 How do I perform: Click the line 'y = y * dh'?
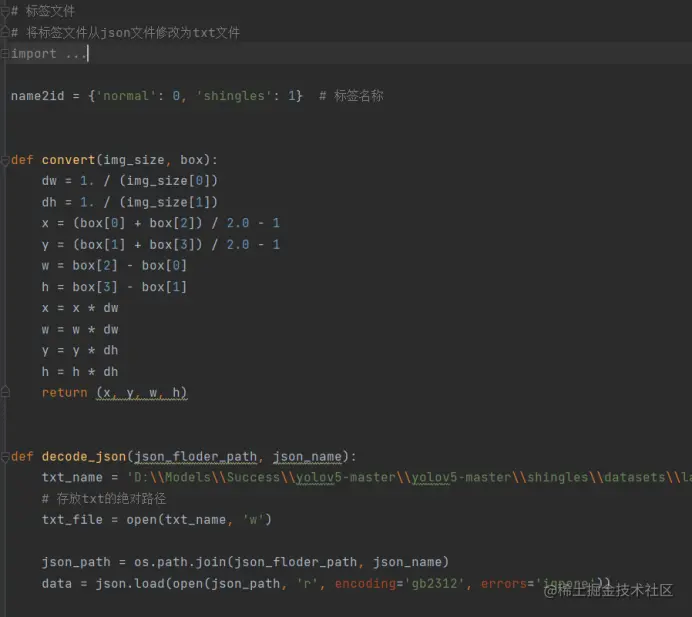(x=80, y=350)
